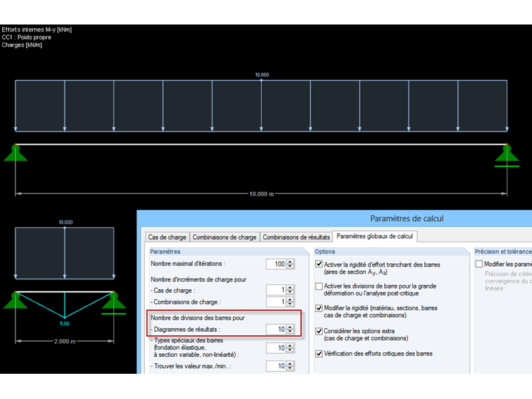Click the Cas de charge increments field
This screenshot has height=399, width=532.
pos(276,290)
